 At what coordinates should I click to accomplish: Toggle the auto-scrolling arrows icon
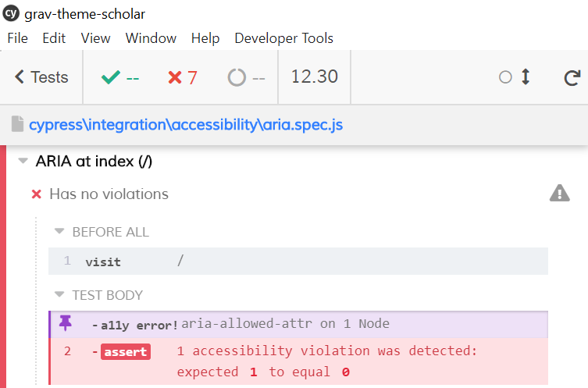click(526, 77)
